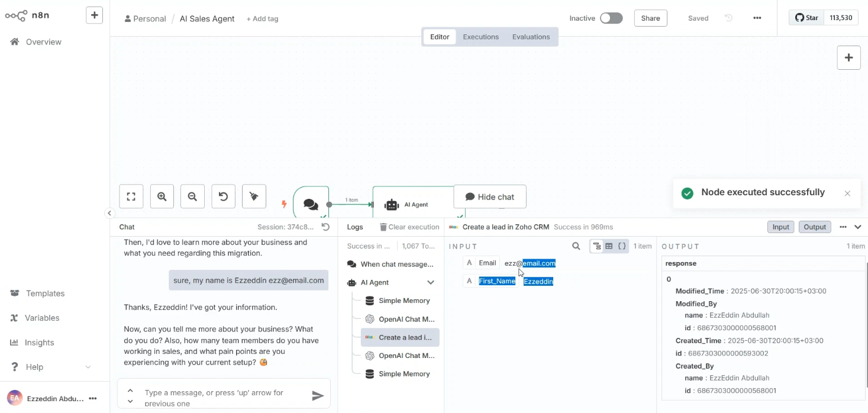
Task: Add a new workflow with plus button
Action: pyautogui.click(x=94, y=15)
